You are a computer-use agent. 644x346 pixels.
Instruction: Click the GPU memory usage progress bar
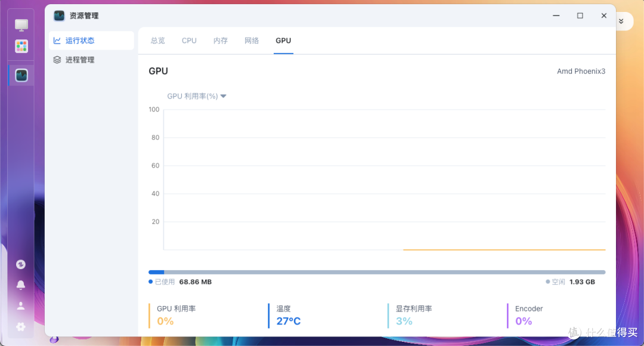[x=377, y=272]
